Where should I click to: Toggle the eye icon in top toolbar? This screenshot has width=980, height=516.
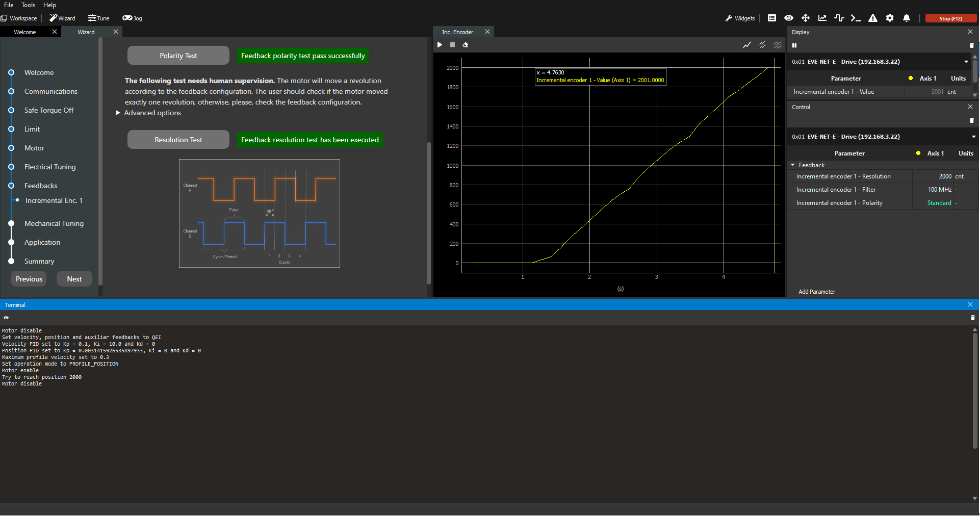click(x=789, y=18)
